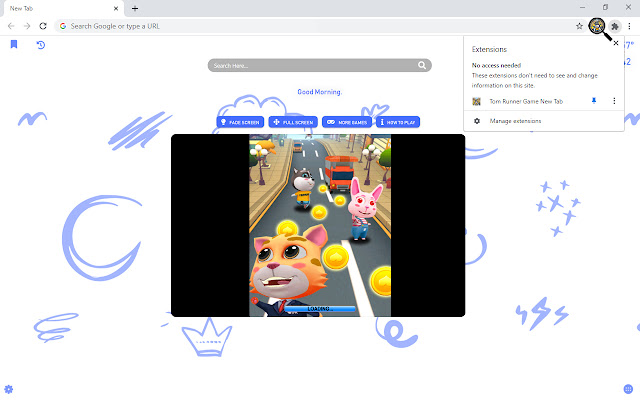Open more options for Tom Runner extension
Viewport: 640px width, 400px height.
point(614,101)
